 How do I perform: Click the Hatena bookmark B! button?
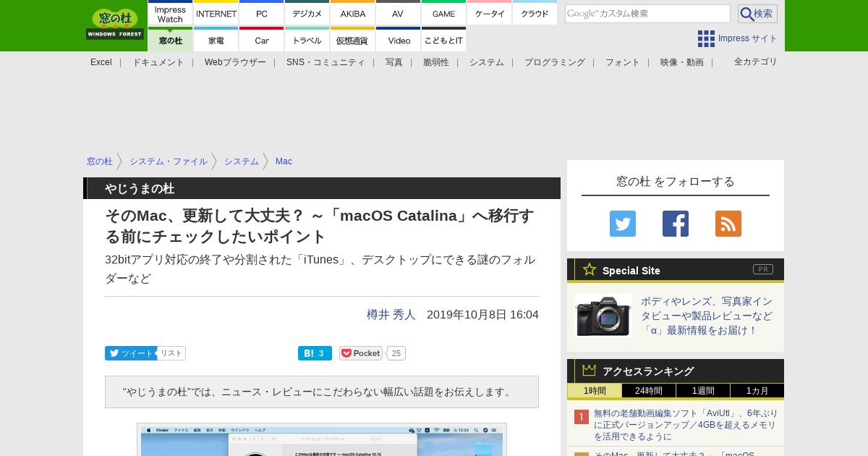click(x=315, y=353)
